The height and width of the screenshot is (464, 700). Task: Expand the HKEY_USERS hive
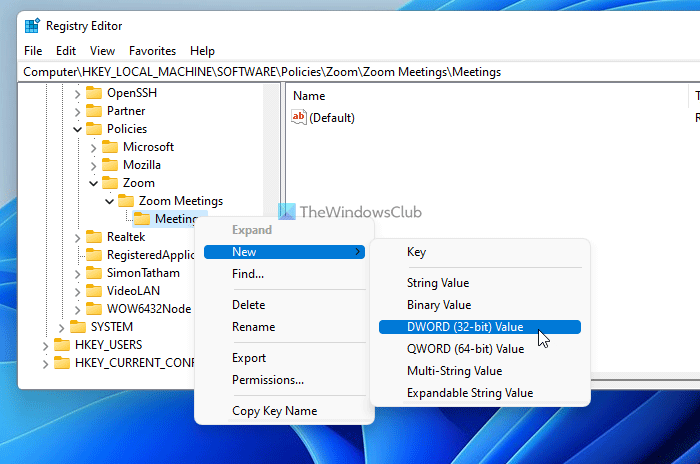[45, 346]
